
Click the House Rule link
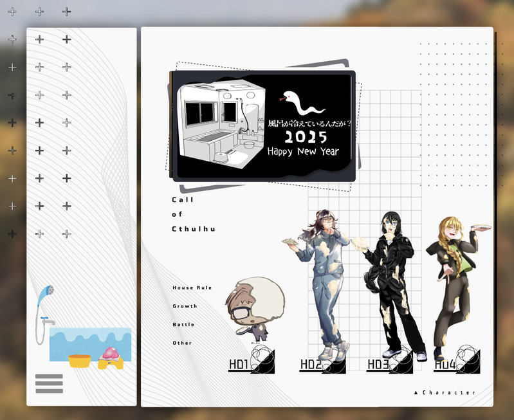pyautogui.click(x=192, y=288)
